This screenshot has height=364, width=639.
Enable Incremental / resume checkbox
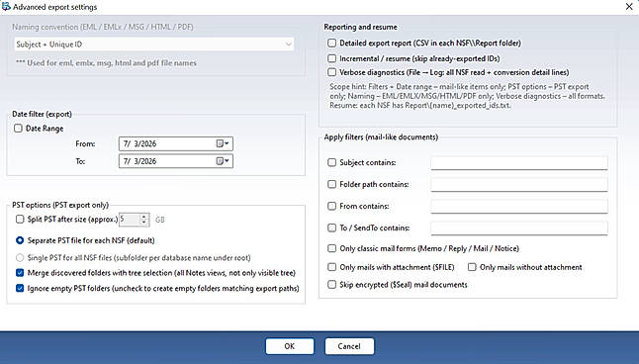tap(332, 58)
